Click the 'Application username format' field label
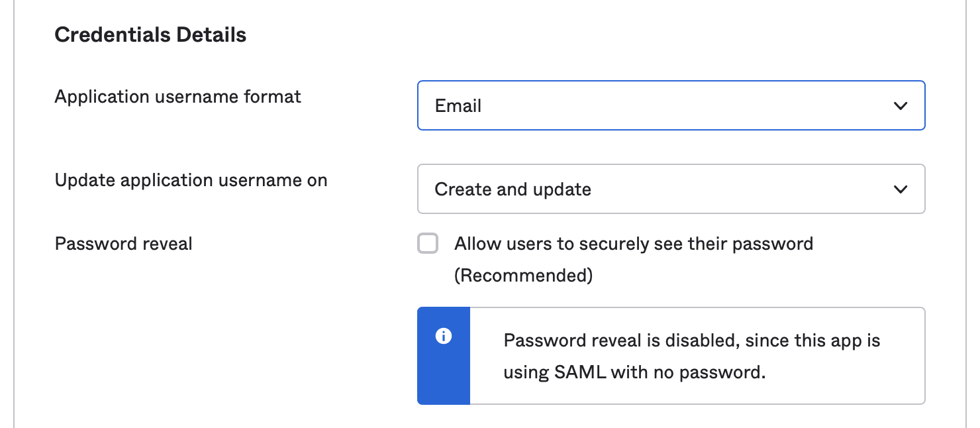The height and width of the screenshot is (428, 980). [178, 97]
